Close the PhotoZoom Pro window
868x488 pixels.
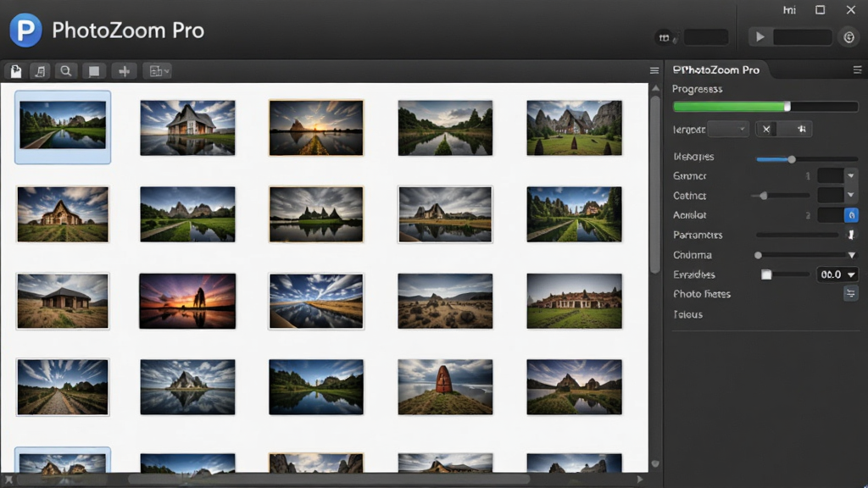(x=851, y=10)
